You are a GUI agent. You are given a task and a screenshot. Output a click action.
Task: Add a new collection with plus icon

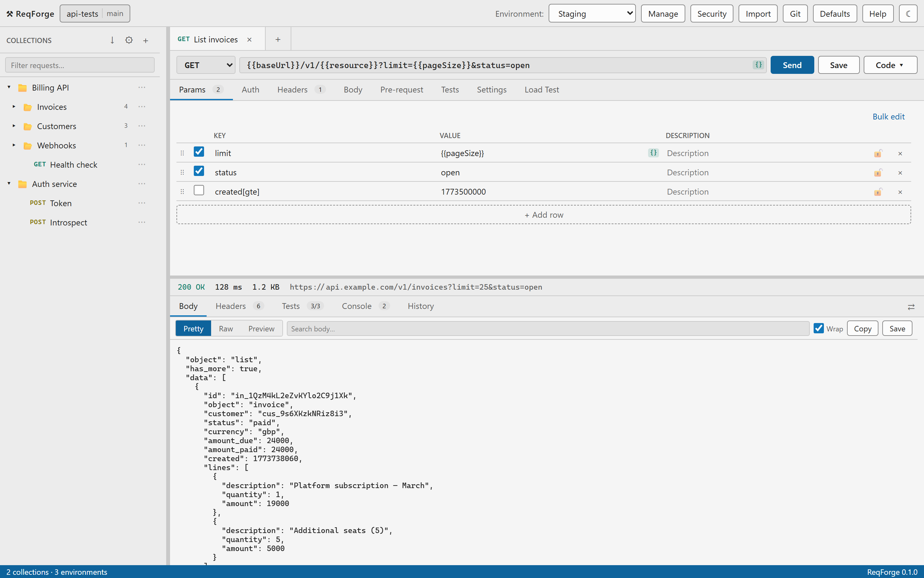coord(145,40)
